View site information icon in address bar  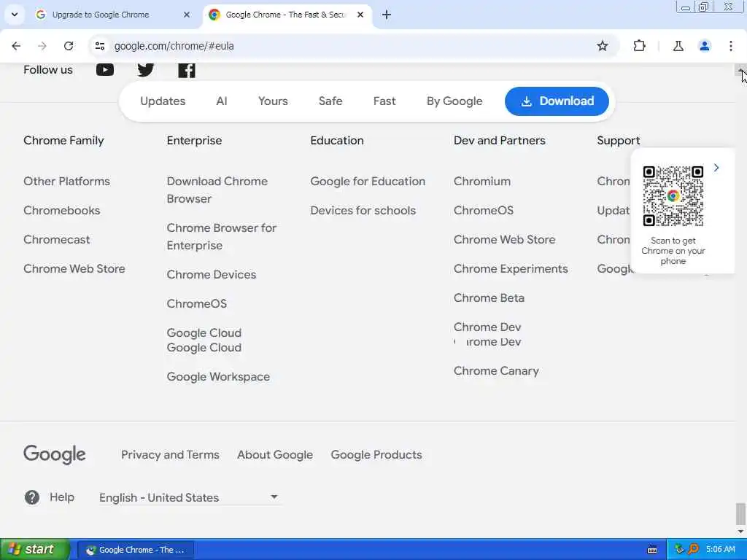point(99,46)
